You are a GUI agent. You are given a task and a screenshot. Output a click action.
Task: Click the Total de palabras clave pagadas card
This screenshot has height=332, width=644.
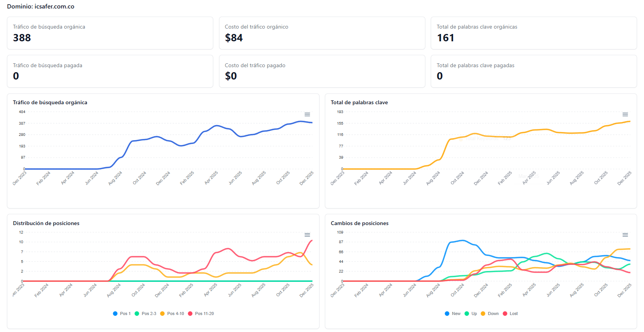click(534, 71)
